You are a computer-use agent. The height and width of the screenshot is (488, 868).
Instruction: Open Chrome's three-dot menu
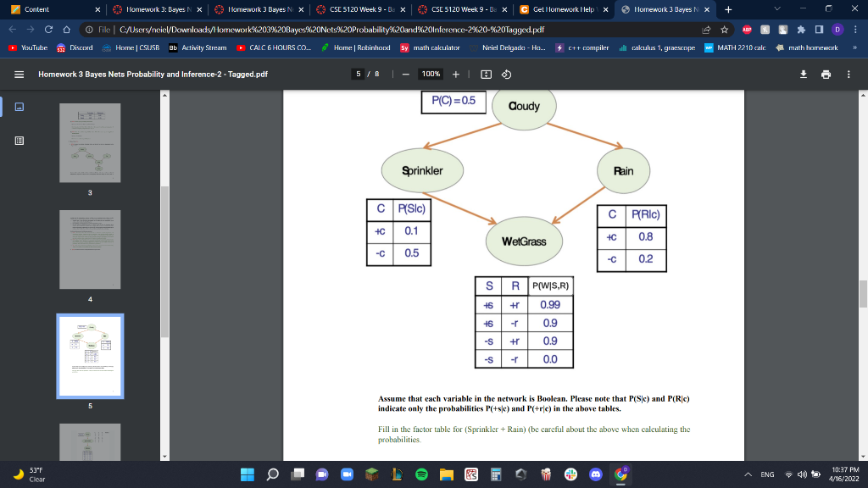[855, 30]
